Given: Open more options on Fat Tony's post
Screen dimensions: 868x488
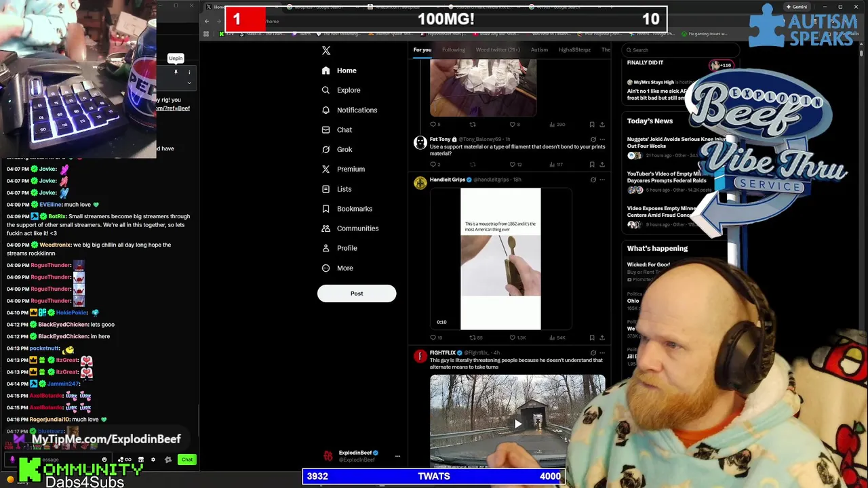Looking at the screenshot, I should 602,140.
